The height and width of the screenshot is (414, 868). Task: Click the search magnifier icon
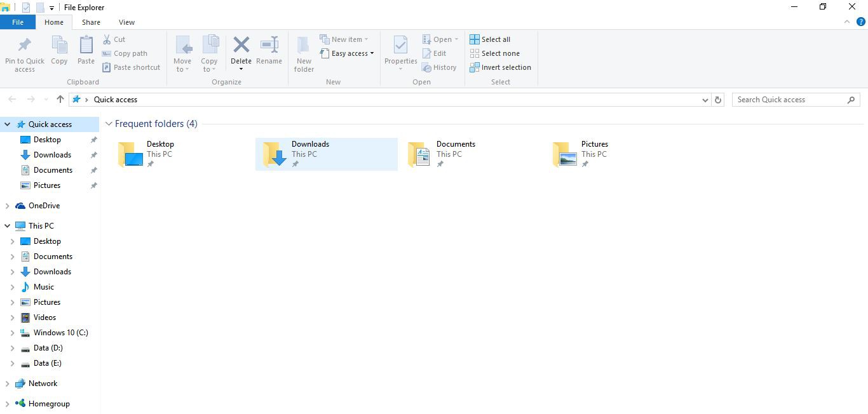[851, 100]
